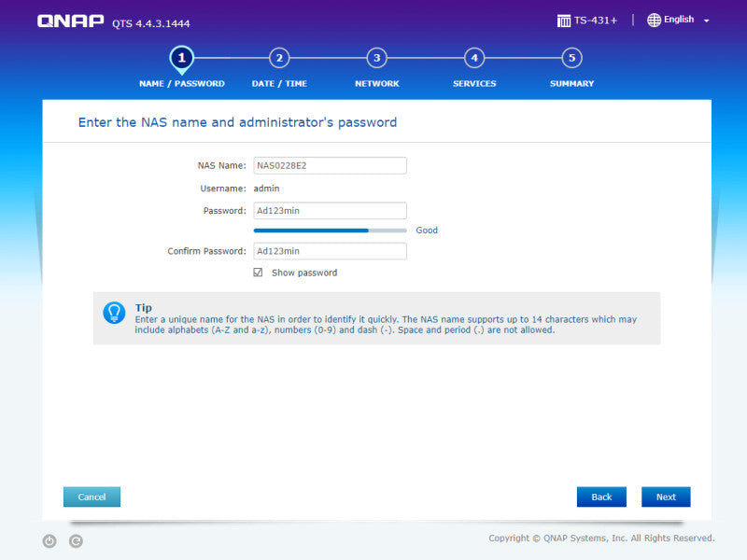Go to the Services step label

pyautogui.click(x=474, y=83)
